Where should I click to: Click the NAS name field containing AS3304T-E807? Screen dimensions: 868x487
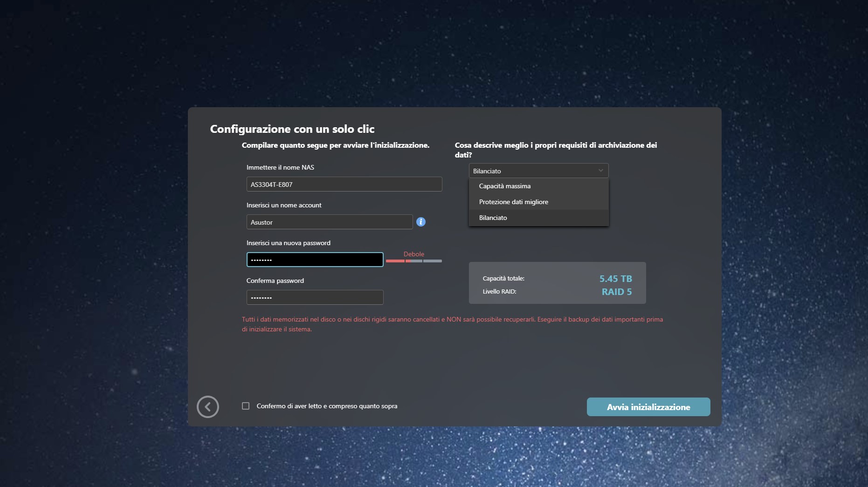pyautogui.click(x=344, y=184)
